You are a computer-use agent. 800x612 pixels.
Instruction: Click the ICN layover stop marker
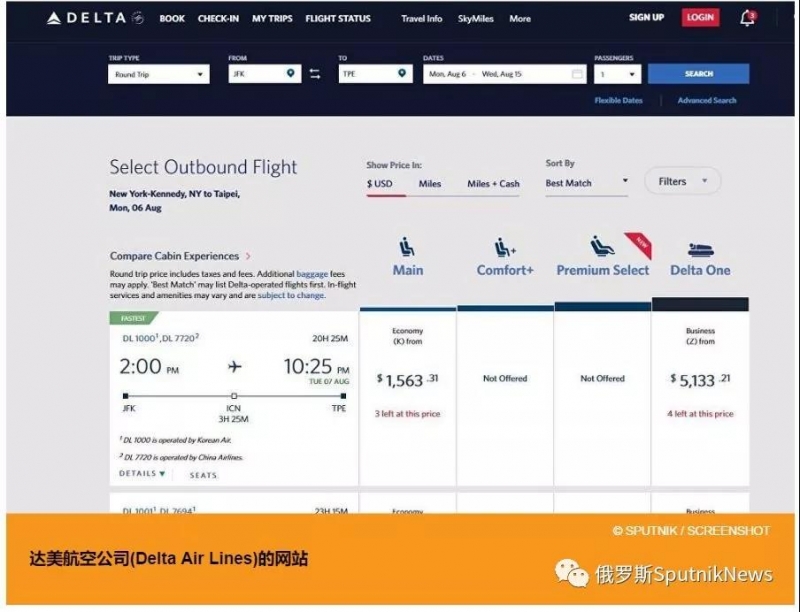click(234, 396)
